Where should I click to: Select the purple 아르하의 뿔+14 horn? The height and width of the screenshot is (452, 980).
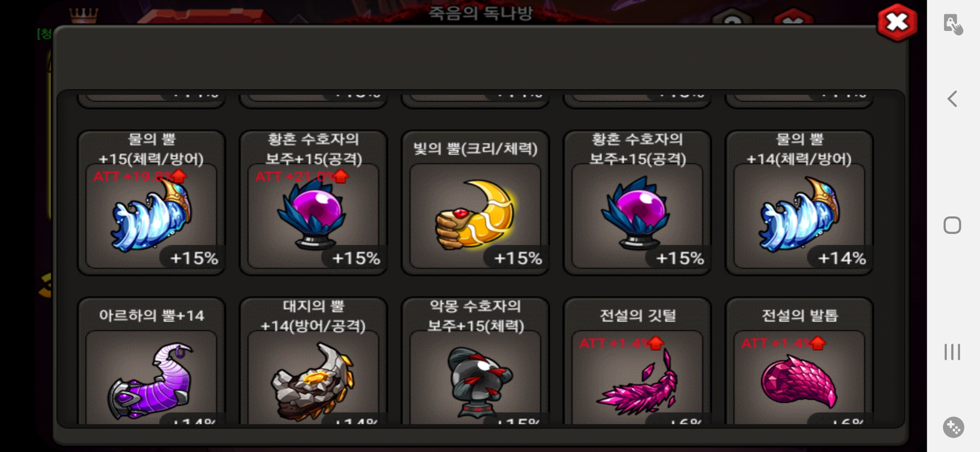151,361
